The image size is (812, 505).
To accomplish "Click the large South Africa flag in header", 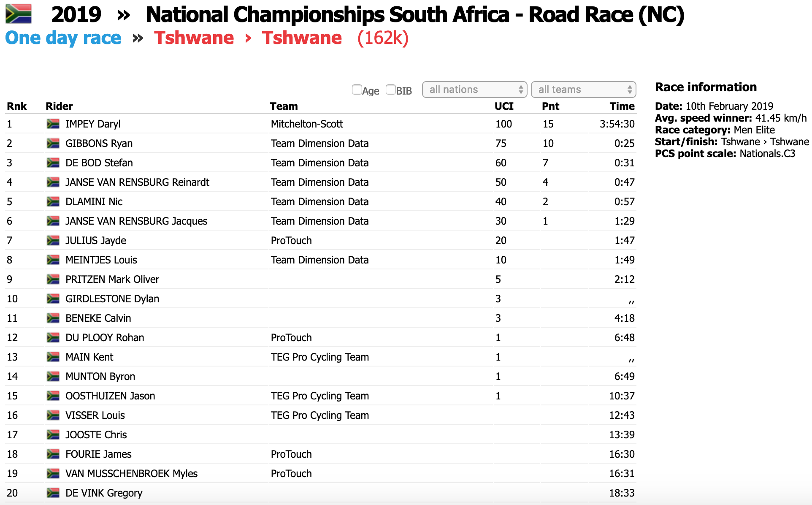I will tap(19, 14).
